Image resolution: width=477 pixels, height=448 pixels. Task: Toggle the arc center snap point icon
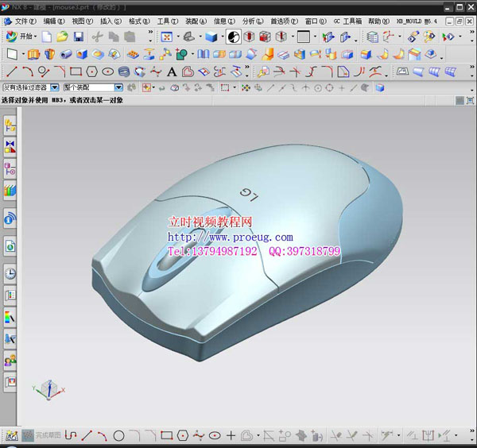click(318, 88)
